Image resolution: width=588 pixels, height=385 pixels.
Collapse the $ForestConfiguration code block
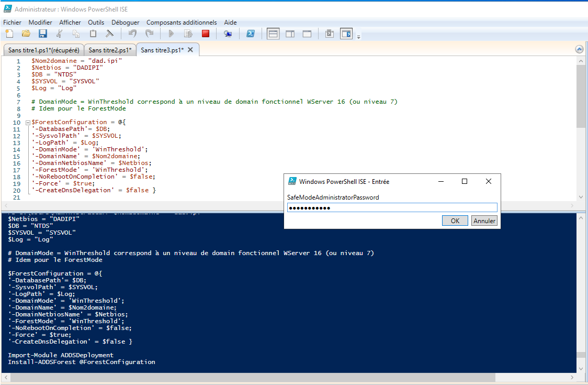[x=27, y=123]
